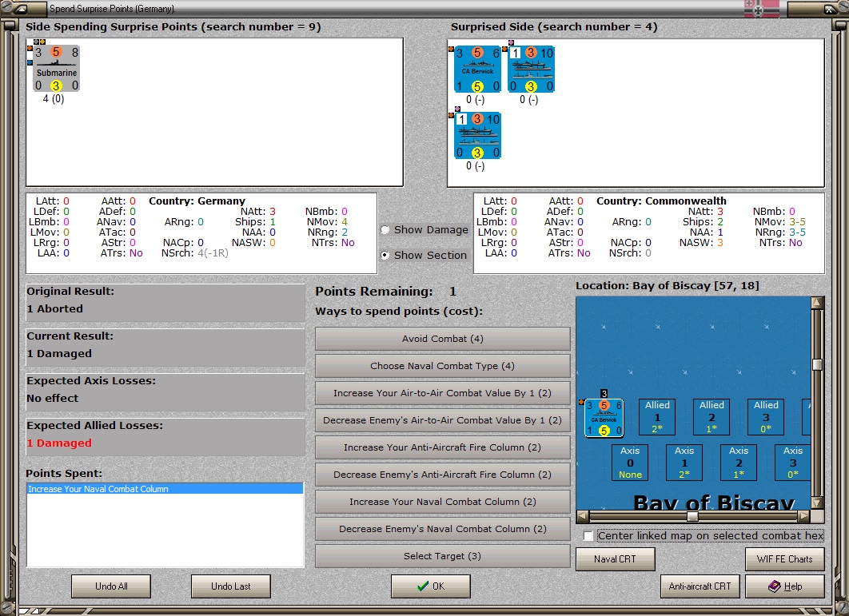Select the lower convoy counter in Surprised Side panel
Image resolution: width=849 pixels, height=616 pixels.
pyautogui.click(x=477, y=135)
